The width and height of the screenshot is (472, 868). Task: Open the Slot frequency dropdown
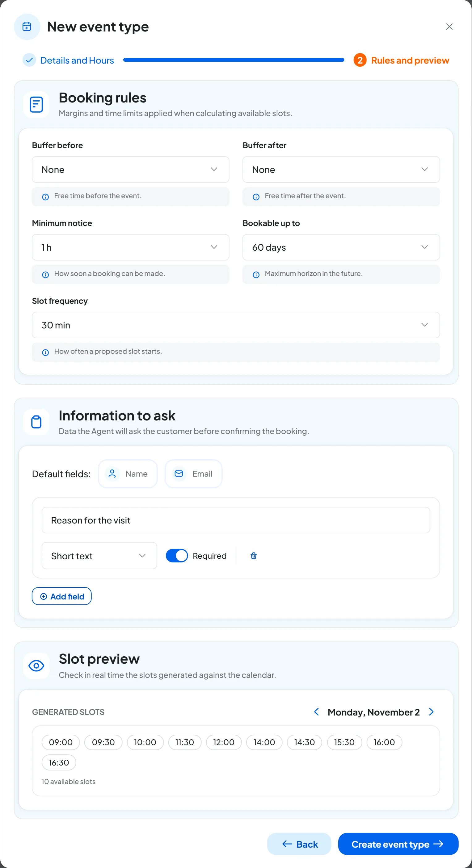click(x=236, y=325)
